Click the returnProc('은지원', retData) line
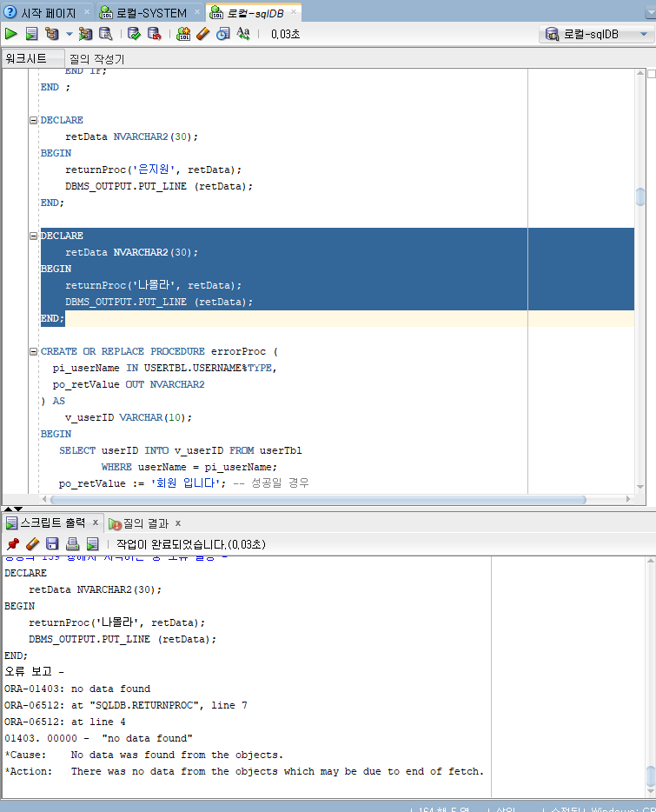 tap(153, 170)
